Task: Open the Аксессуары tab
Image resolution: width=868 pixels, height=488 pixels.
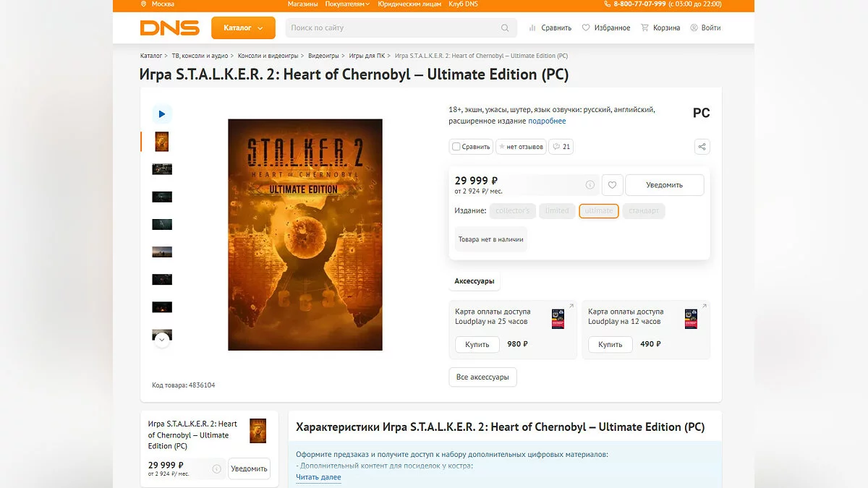Action: pyautogui.click(x=475, y=281)
